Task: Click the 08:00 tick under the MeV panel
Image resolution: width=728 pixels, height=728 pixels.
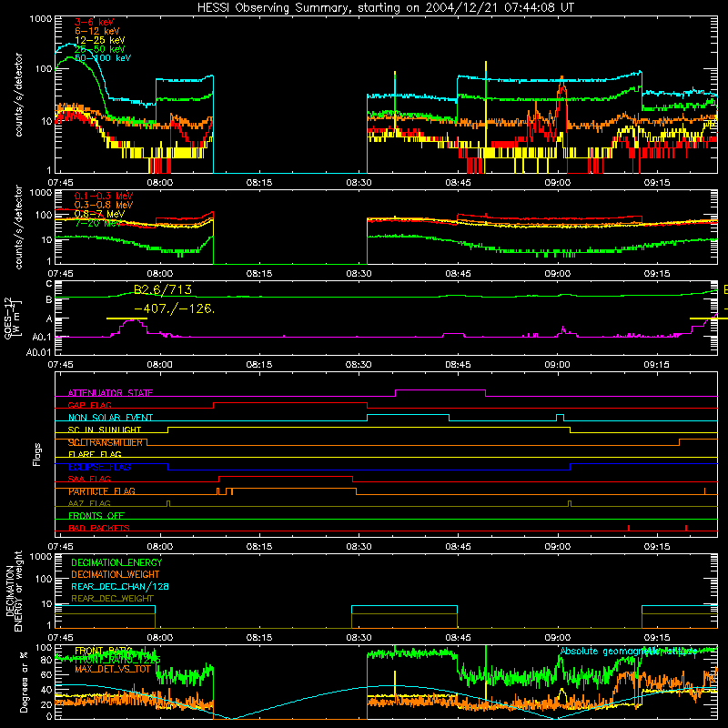Action: 160,274
